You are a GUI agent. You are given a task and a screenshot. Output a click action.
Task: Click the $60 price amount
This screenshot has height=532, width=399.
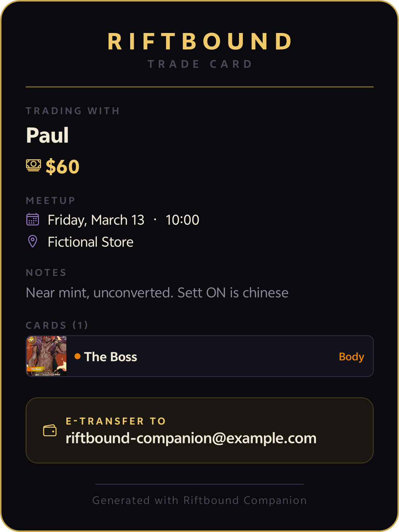point(62,167)
